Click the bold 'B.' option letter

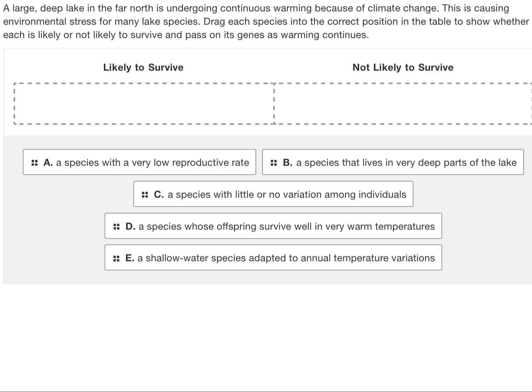[x=287, y=163]
